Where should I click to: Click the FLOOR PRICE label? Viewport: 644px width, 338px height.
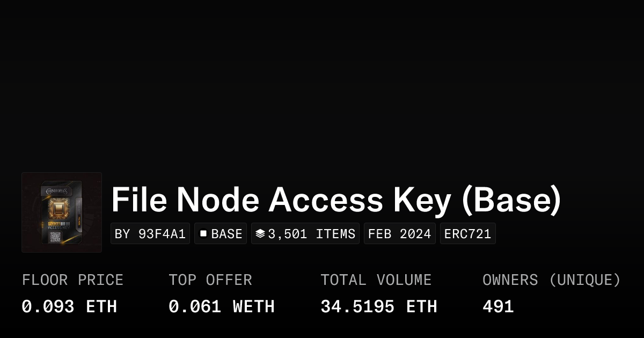[72, 280]
